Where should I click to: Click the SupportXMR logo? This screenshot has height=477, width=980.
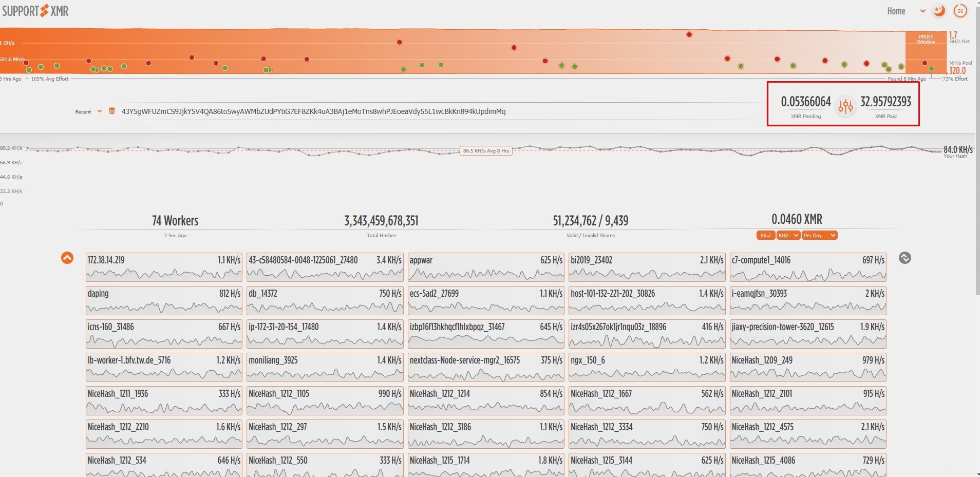[x=35, y=11]
